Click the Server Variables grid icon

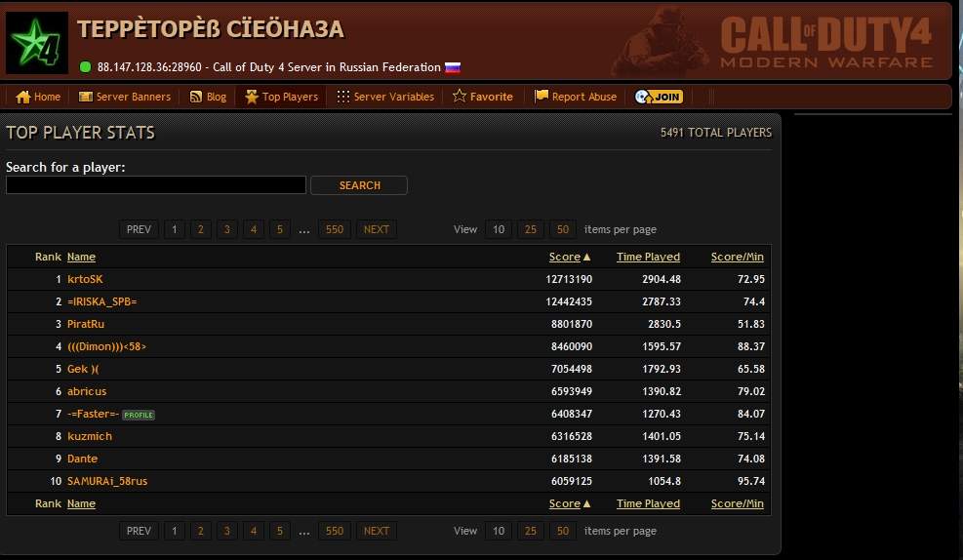point(343,97)
